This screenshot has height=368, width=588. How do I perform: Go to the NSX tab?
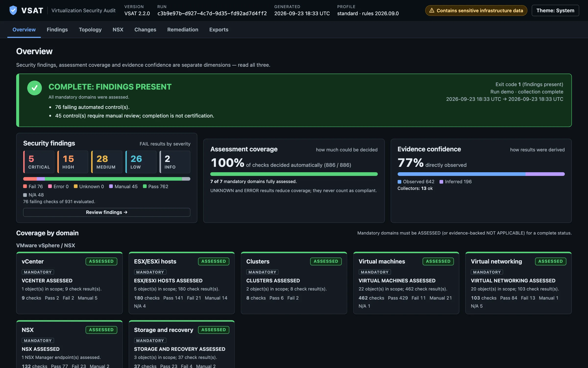pyautogui.click(x=118, y=29)
